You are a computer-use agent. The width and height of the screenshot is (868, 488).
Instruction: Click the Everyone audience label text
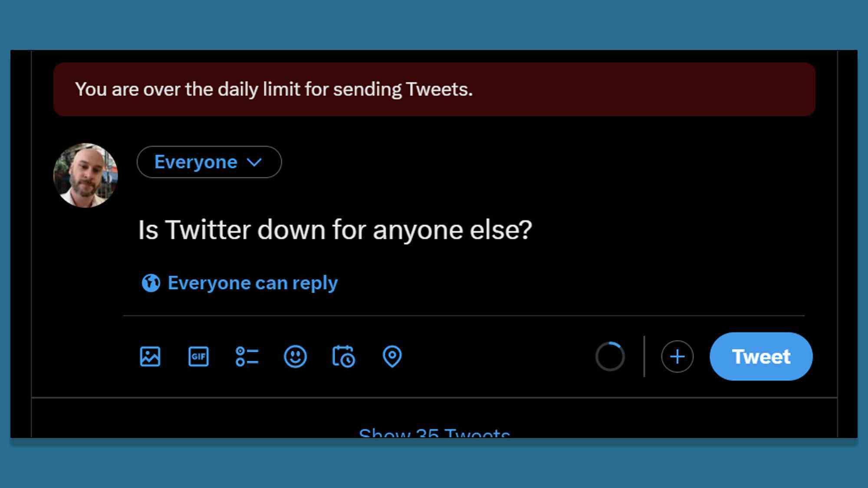(x=196, y=162)
